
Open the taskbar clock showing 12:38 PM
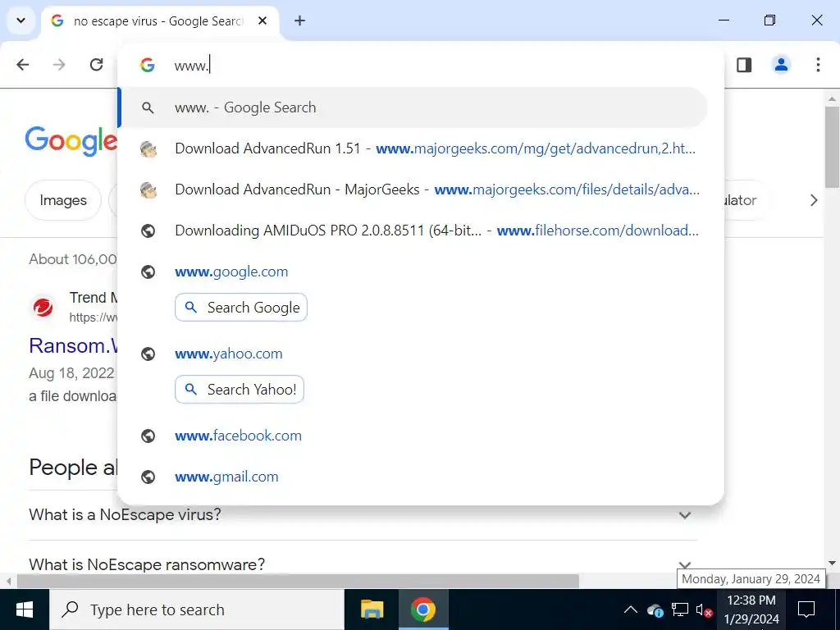tap(751, 609)
